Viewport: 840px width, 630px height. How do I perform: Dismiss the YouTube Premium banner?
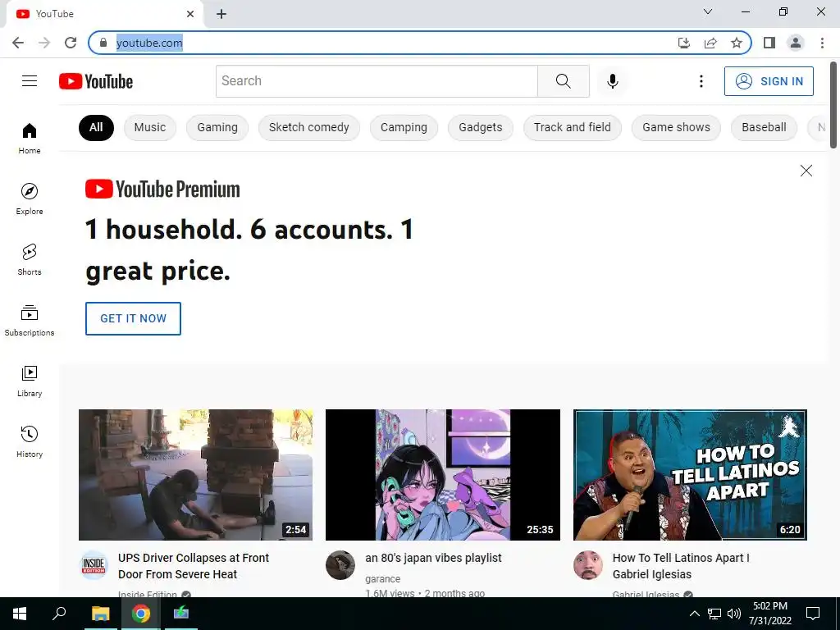[806, 171]
